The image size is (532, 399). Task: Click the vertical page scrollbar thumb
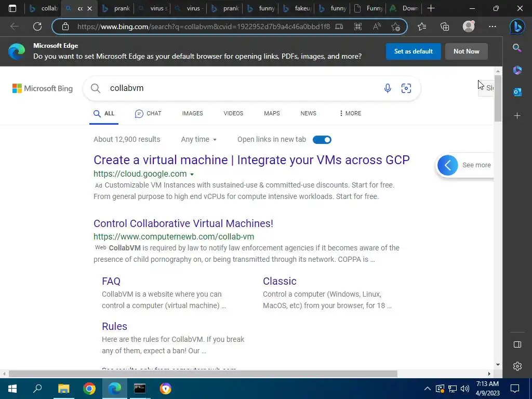[x=498, y=98]
